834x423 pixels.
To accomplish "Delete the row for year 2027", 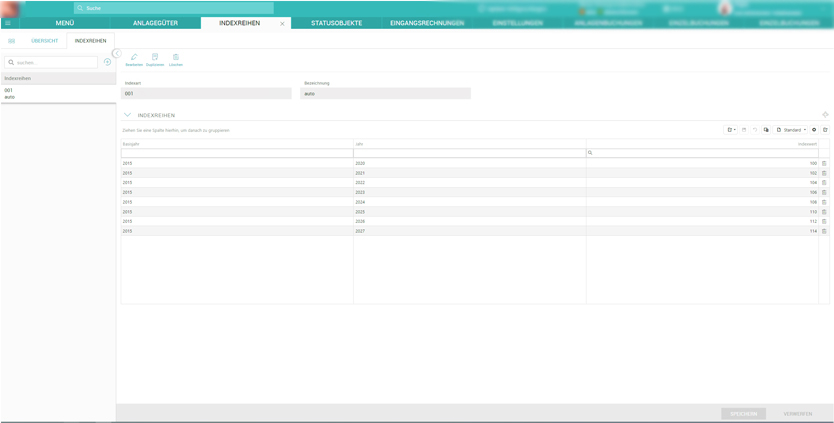I will coord(824,231).
